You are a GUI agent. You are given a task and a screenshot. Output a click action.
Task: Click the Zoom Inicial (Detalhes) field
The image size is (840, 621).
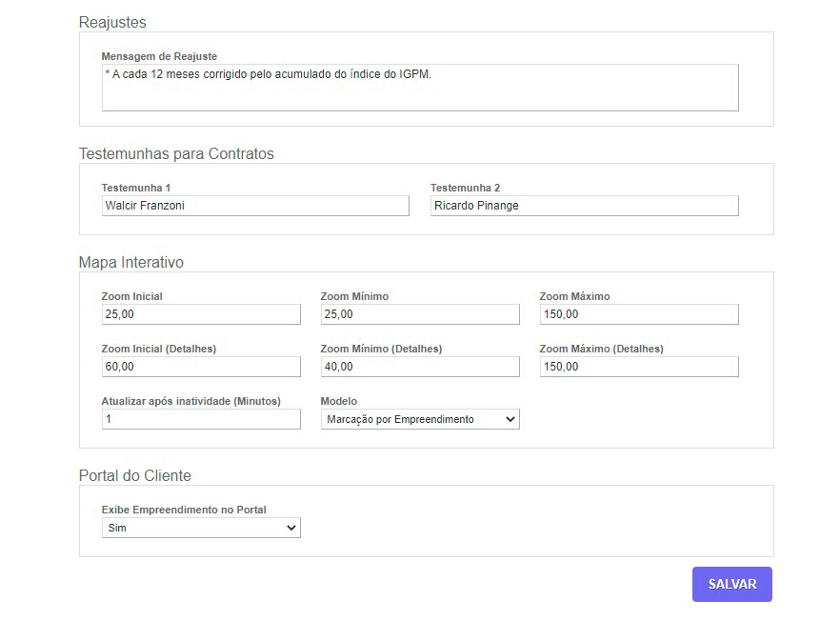(x=201, y=367)
